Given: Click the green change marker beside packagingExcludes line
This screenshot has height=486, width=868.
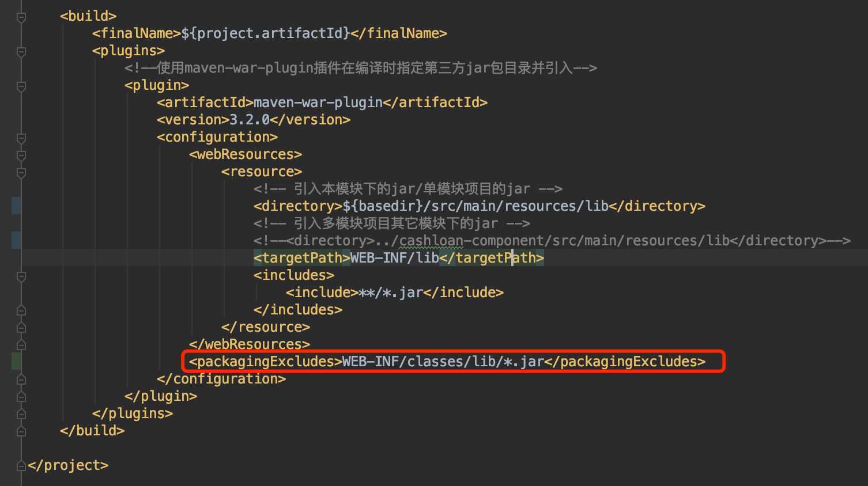Looking at the screenshot, I should tap(16, 361).
